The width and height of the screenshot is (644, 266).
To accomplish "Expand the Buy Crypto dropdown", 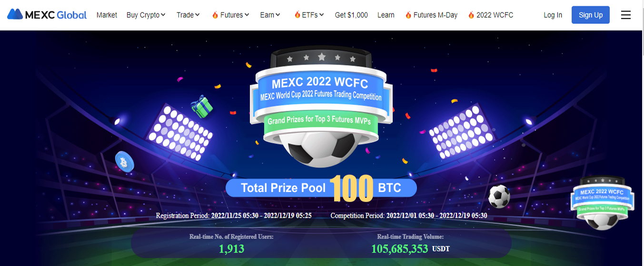I will 146,15.
